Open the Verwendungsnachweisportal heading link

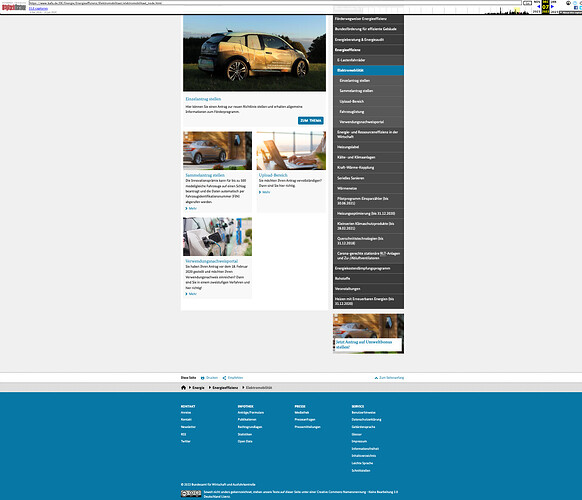coord(212,261)
